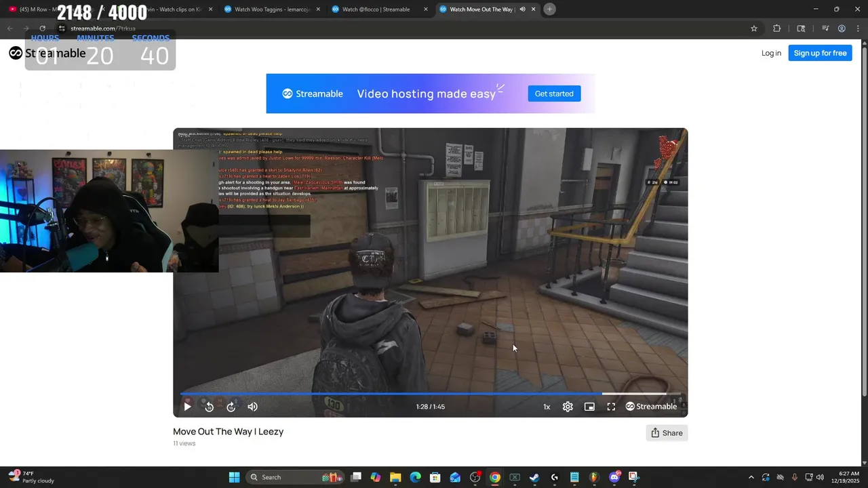This screenshot has height=488, width=868.
Task: Show hidden system tray icons
Action: pyautogui.click(x=751, y=477)
